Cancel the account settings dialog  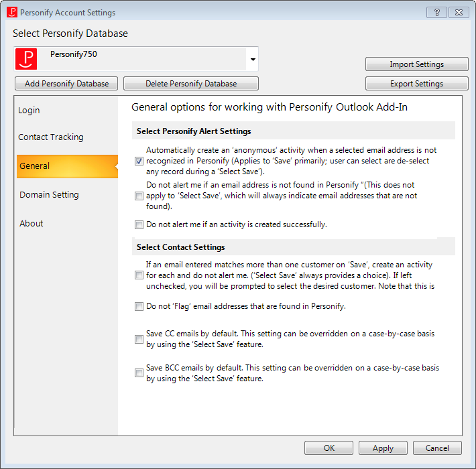[437, 448]
